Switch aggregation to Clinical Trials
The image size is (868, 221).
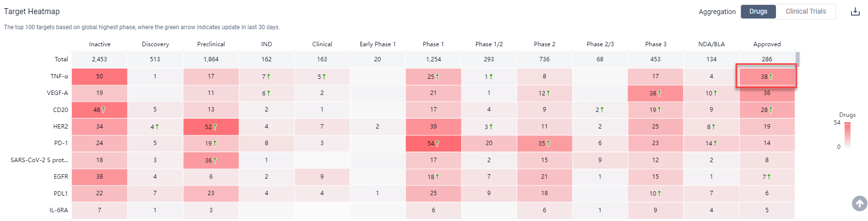click(x=806, y=12)
